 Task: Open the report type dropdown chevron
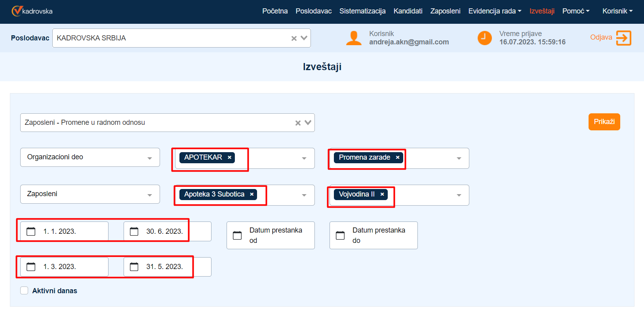pos(308,123)
